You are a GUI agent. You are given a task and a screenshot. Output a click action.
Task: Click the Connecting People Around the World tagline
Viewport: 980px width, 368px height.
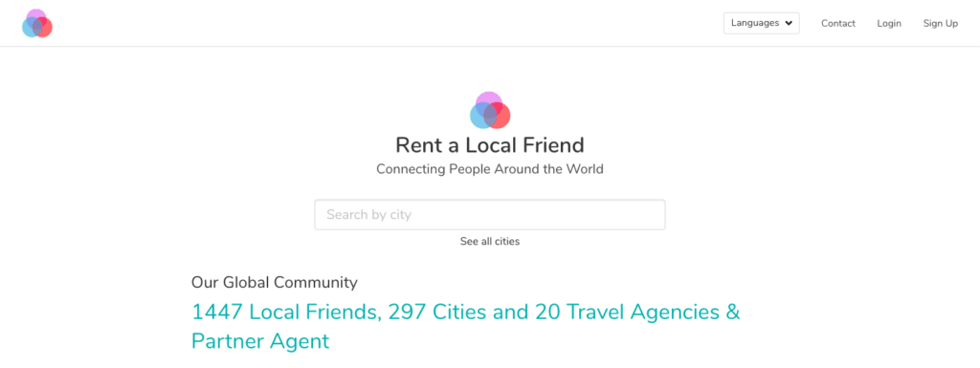coord(490,169)
